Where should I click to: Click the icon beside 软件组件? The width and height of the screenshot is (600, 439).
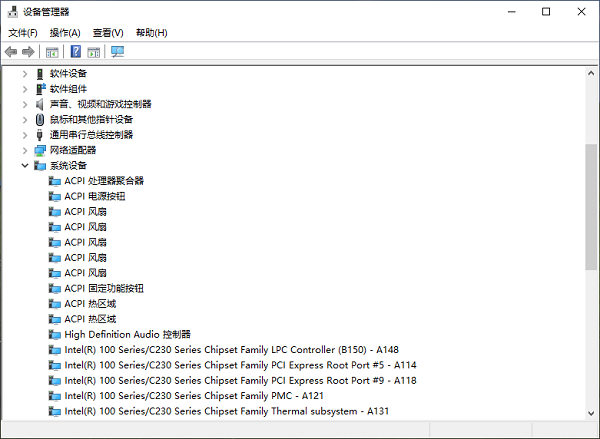[x=41, y=89]
